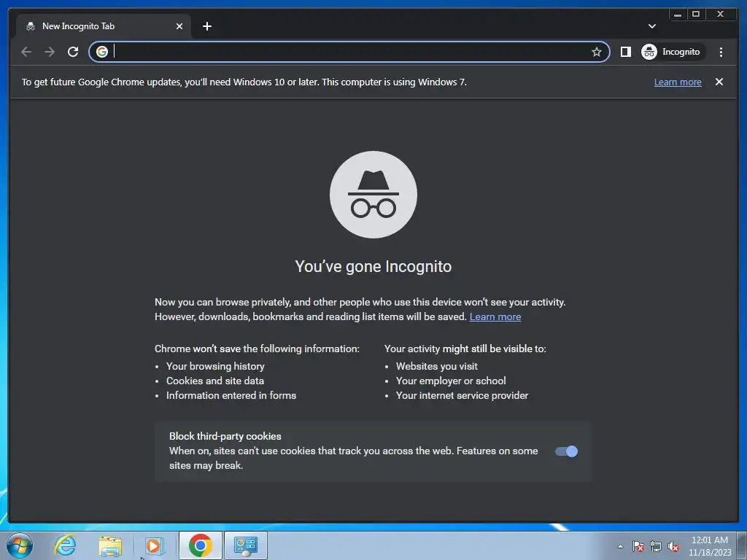This screenshot has height=560, width=747.
Task: Maximize the Chrome window
Action: pos(695,15)
